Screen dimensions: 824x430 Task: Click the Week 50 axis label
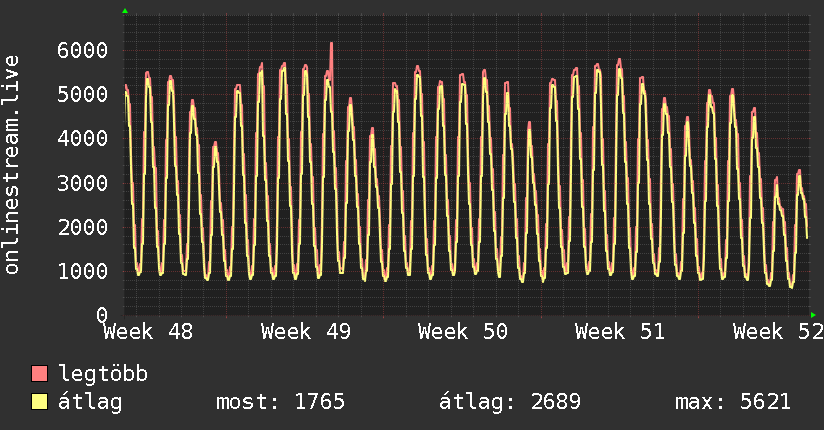463,332
